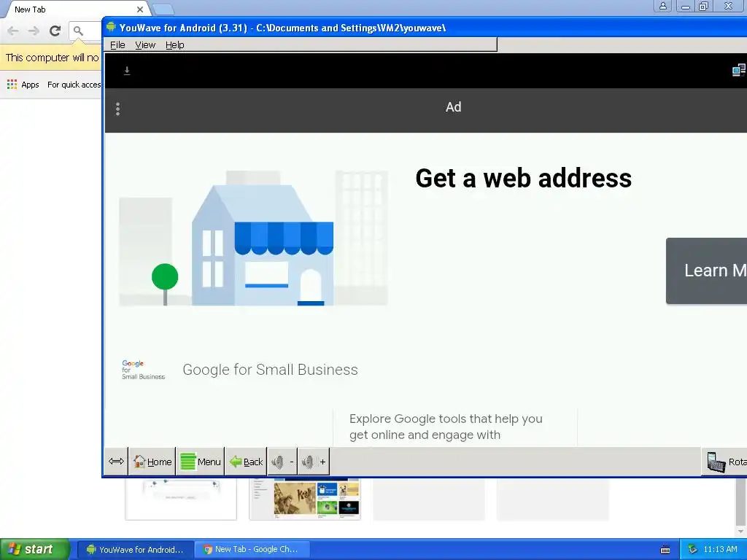Click the Ad label in the header
This screenshot has width=747, height=560.
click(453, 106)
